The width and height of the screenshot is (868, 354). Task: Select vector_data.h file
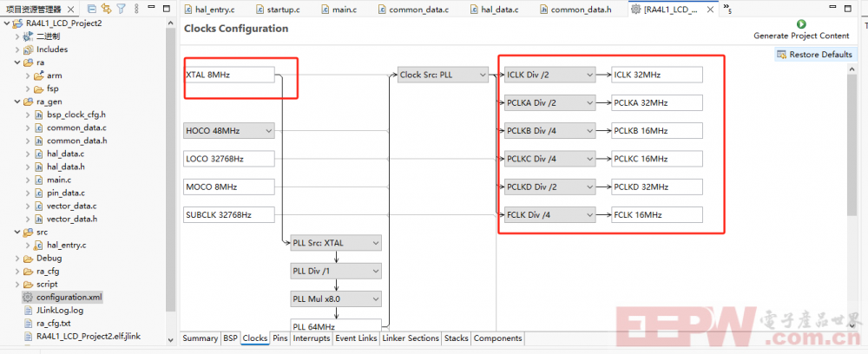pyautogui.click(x=72, y=219)
